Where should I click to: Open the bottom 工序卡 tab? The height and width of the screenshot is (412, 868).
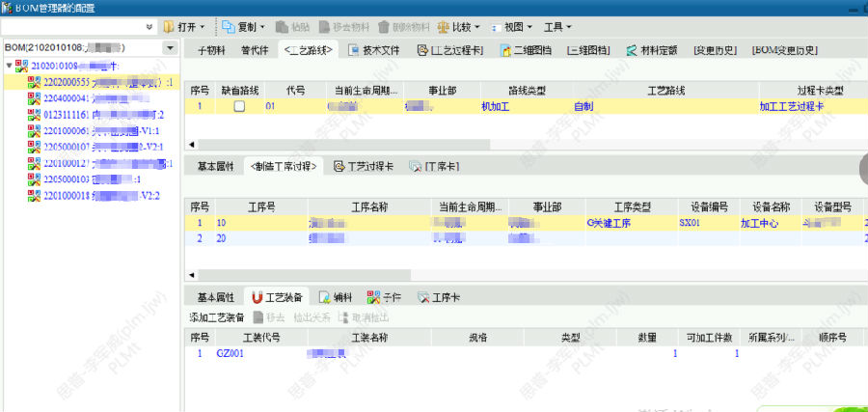(x=439, y=297)
